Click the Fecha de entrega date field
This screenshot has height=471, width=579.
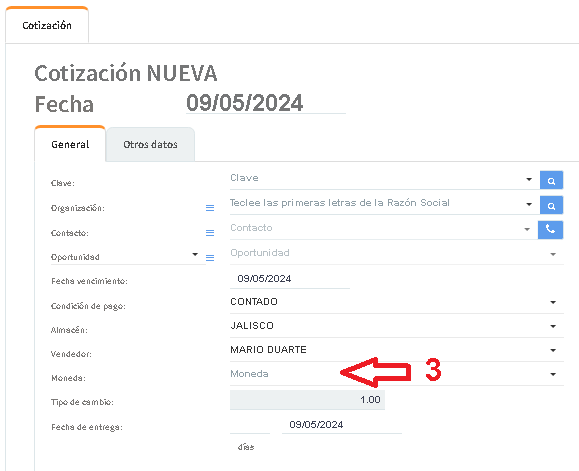(x=342, y=424)
